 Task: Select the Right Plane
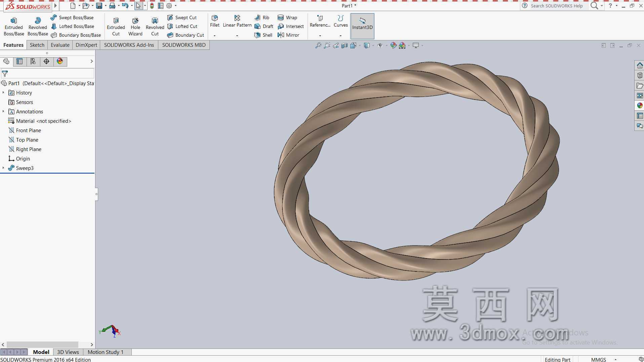point(25,149)
